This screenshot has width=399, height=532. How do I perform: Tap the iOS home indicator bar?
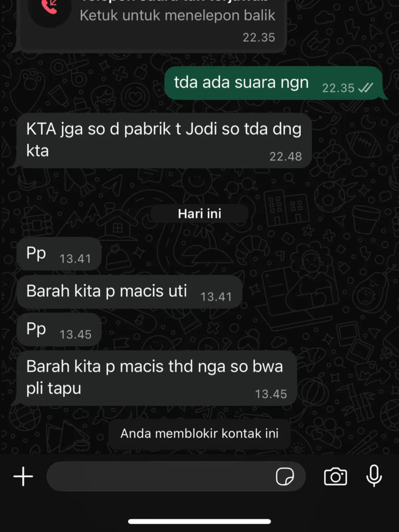(199, 521)
